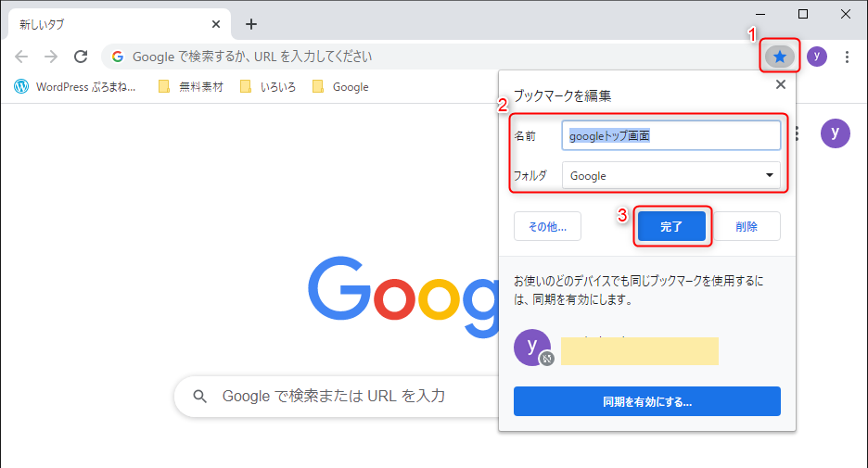The height and width of the screenshot is (468, 868).
Task: Click the 削除 button
Action: pos(747,226)
